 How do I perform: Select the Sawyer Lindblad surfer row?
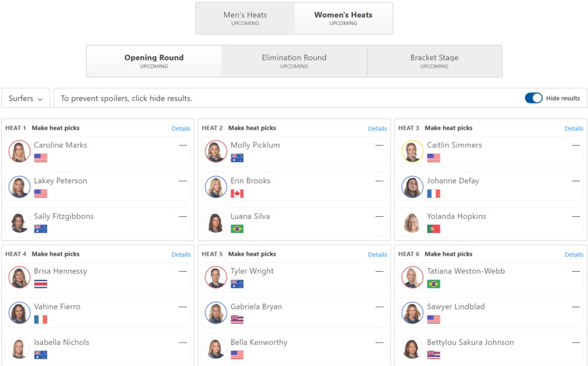pos(490,313)
